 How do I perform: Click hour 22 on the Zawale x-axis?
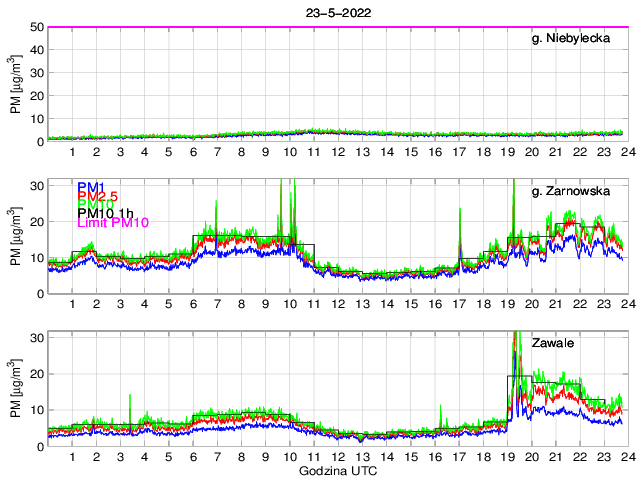pos(580,457)
